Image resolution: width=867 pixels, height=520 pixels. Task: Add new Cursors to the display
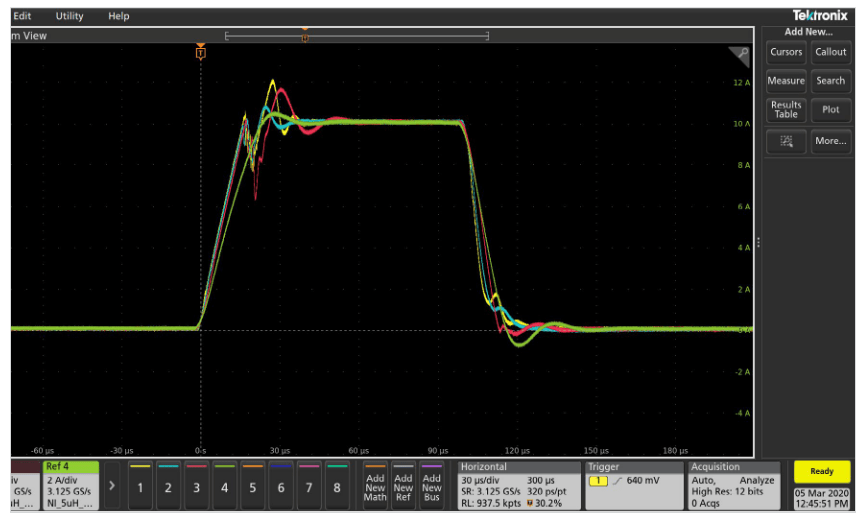[786, 52]
